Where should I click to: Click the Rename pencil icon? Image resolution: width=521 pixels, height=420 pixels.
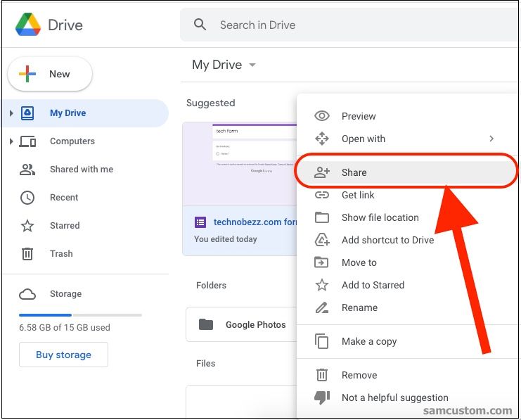321,307
